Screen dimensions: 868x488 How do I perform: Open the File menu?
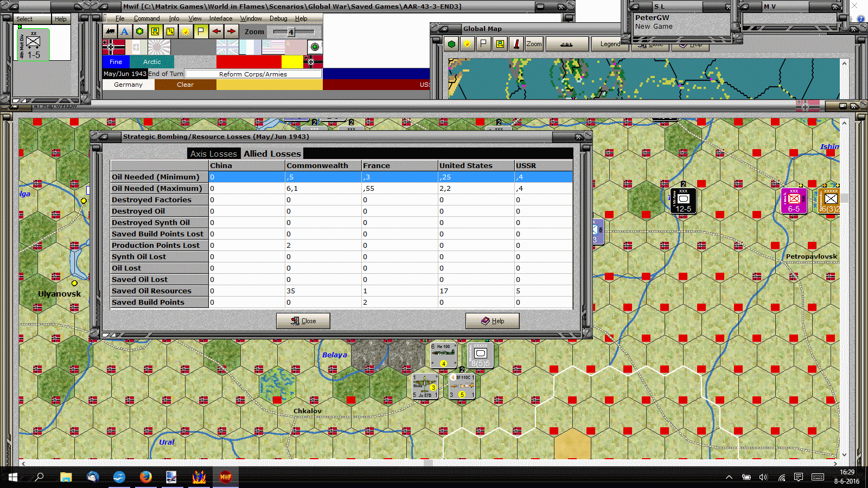click(x=120, y=18)
